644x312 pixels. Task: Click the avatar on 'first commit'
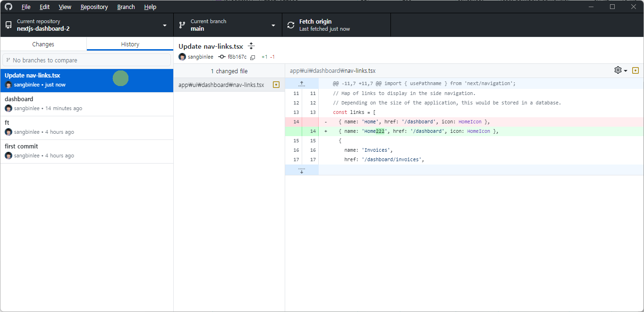(x=8, y=156)
